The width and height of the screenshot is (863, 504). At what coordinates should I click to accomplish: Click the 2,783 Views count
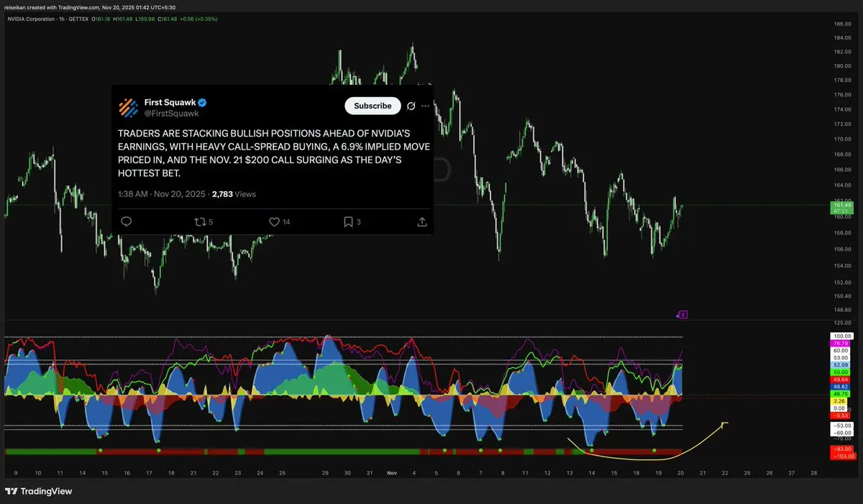coord(234,194)
